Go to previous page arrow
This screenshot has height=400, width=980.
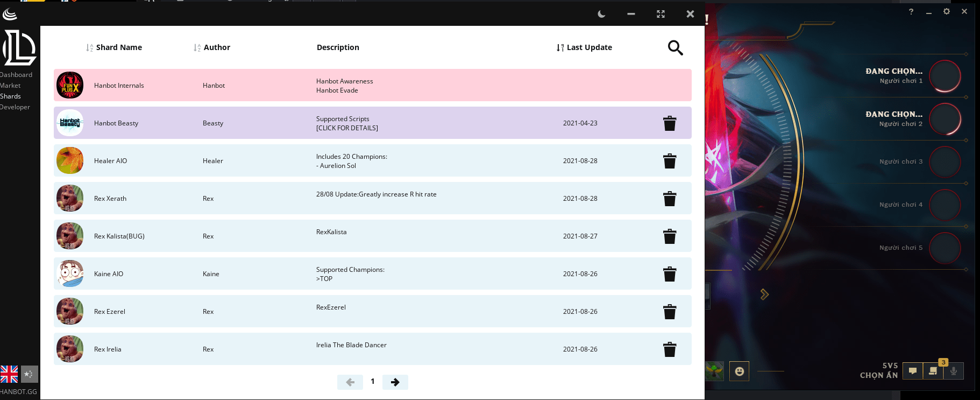click(x=350, y=382)
